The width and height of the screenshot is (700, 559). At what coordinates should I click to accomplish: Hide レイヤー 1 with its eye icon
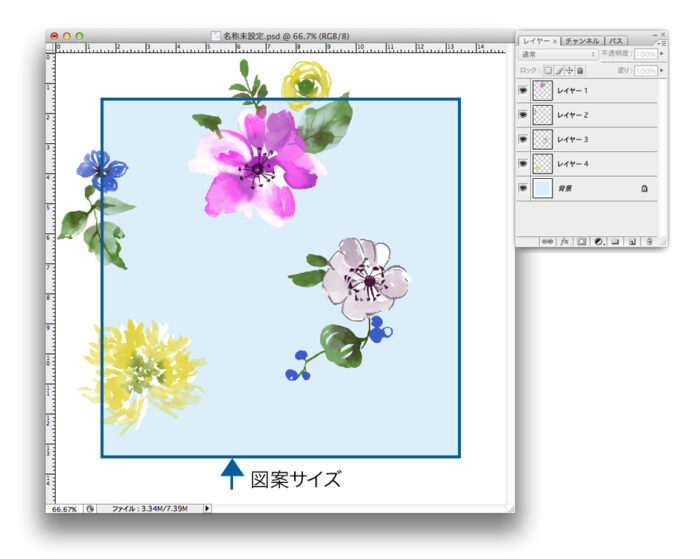point(523,91)
